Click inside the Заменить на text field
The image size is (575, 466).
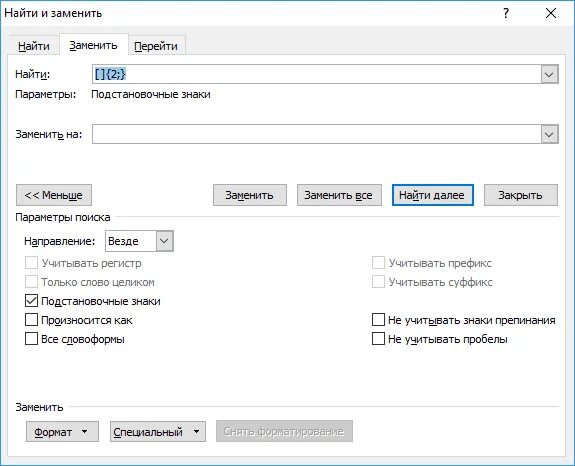tap(317, 135)
